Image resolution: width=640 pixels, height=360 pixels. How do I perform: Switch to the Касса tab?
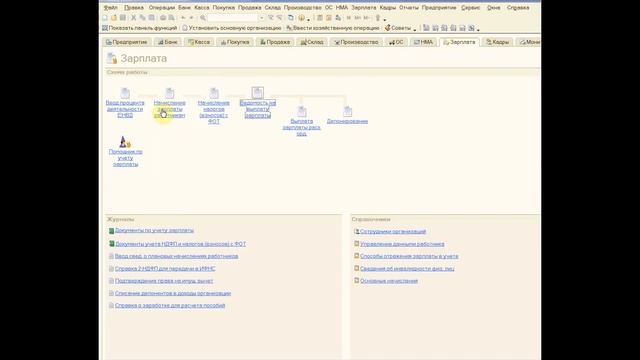coord(199,42)
